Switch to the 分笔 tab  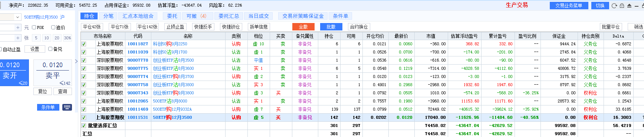108,16
